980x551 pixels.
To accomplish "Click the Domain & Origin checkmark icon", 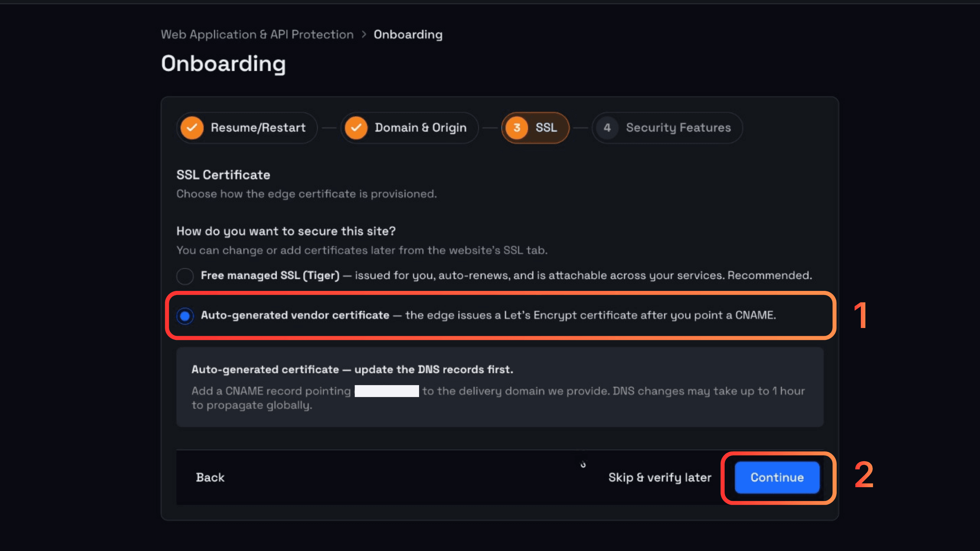I will (356, 128).
